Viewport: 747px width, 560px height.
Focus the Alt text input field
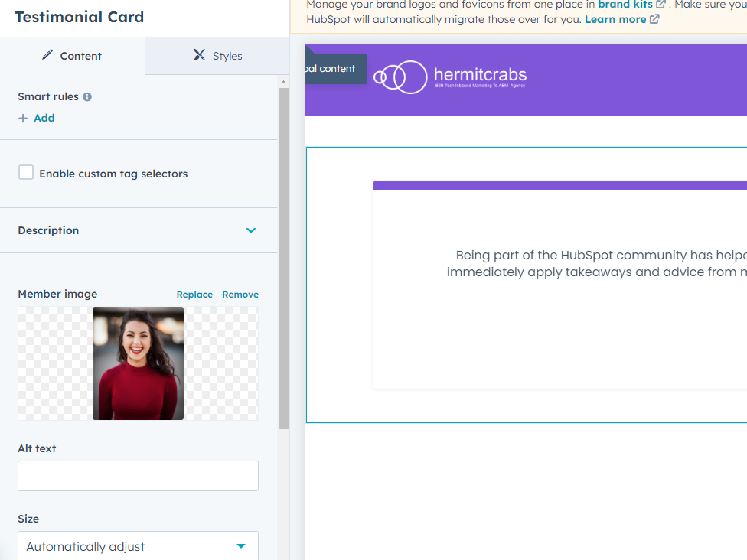click(138, 476)
